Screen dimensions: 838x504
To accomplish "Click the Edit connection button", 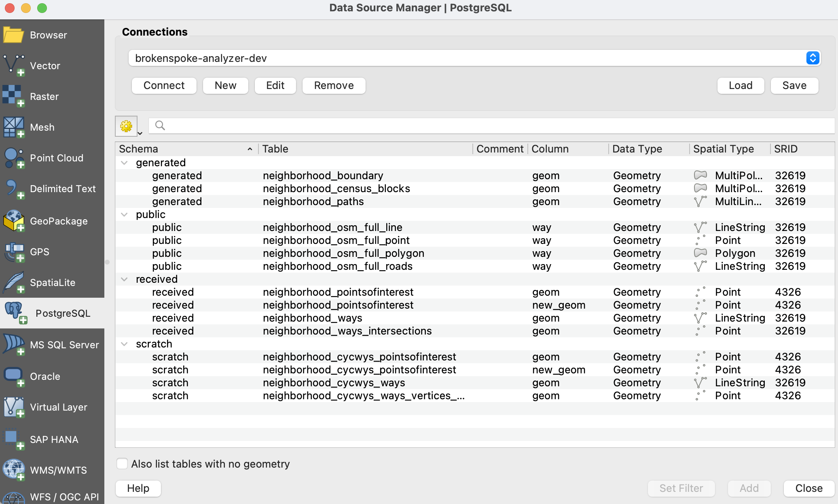I will [x=275, y=85].
